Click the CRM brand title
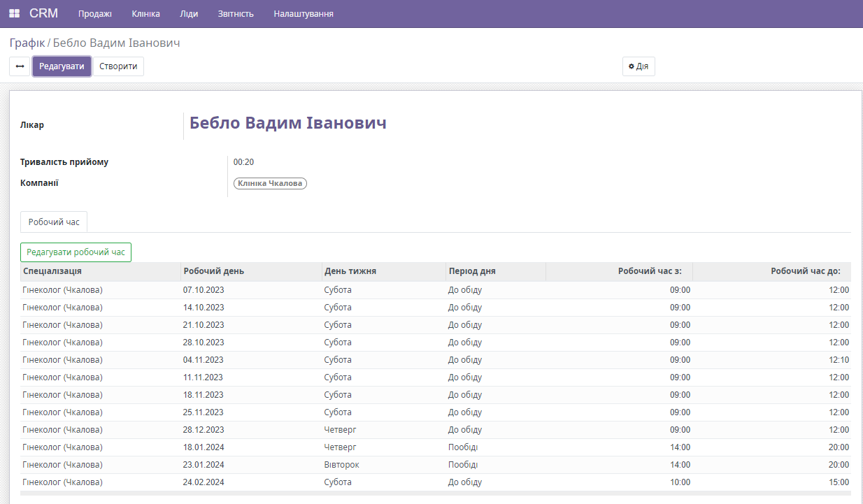 pos(43,13)
